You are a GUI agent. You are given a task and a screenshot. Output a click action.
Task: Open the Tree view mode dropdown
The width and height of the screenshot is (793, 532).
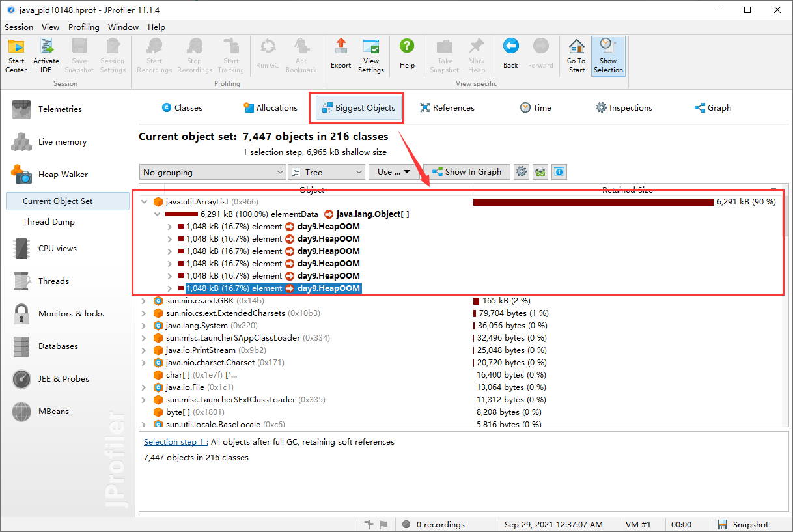coord(327,172)
